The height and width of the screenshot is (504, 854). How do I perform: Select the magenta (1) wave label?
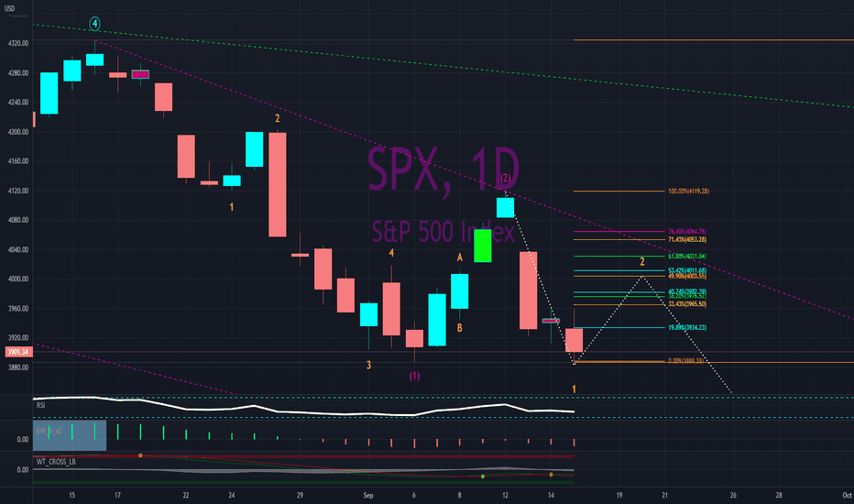[414, 376]
